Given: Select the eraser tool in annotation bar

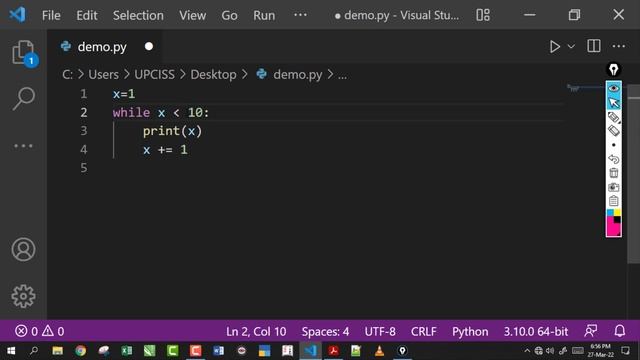Looking at the screenshot, I should 613,131.
